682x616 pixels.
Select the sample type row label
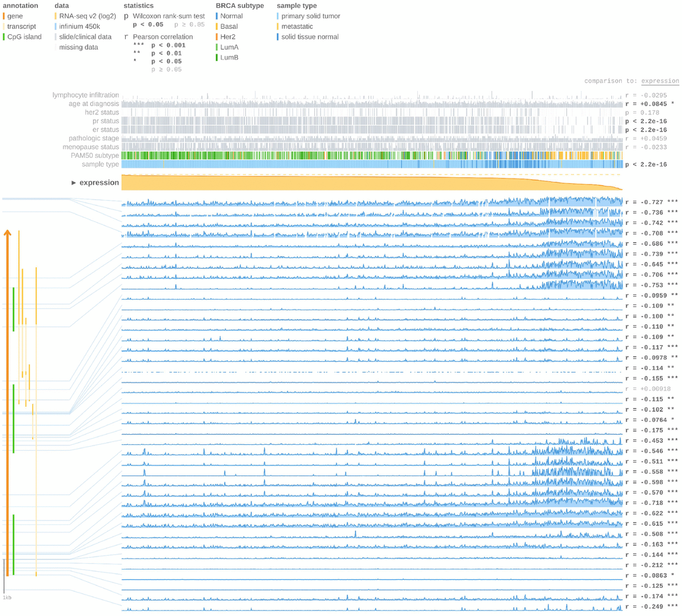click(x=100, y=164)
